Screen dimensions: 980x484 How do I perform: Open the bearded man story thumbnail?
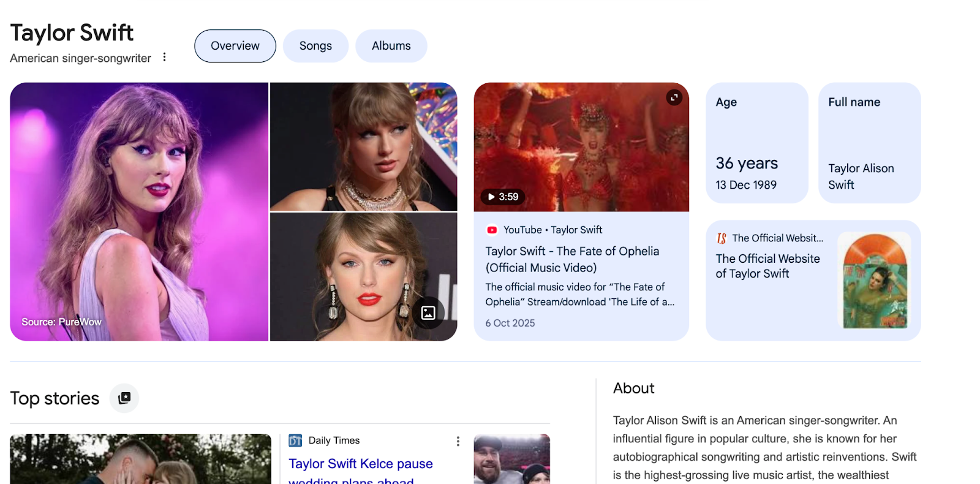[512, 459]
